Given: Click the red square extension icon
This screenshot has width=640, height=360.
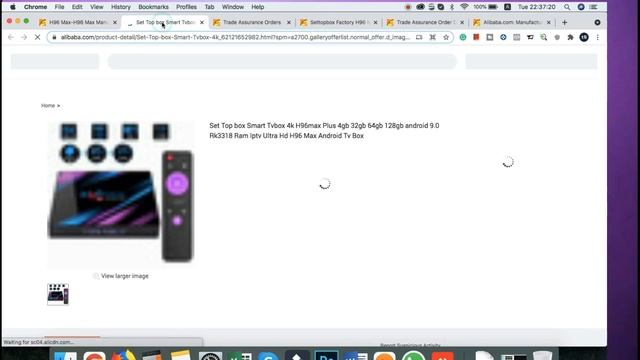Looking at the screenshot, I should 476,37.
